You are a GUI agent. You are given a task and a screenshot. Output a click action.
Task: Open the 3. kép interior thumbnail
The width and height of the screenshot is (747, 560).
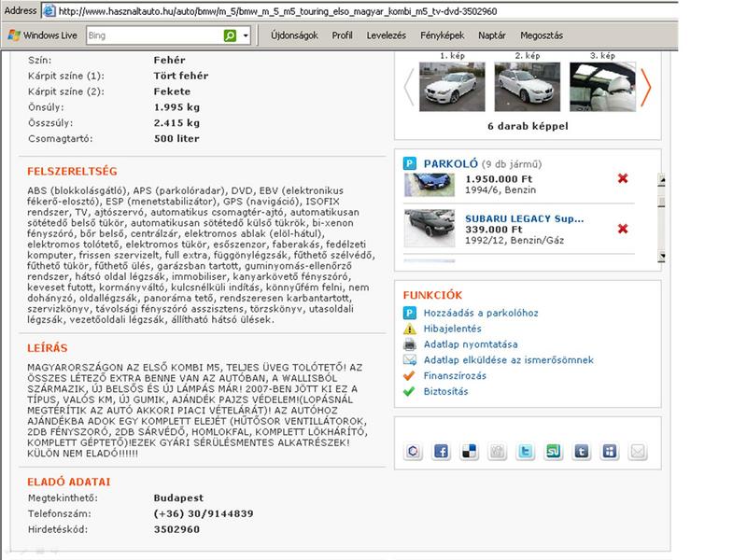602,87
